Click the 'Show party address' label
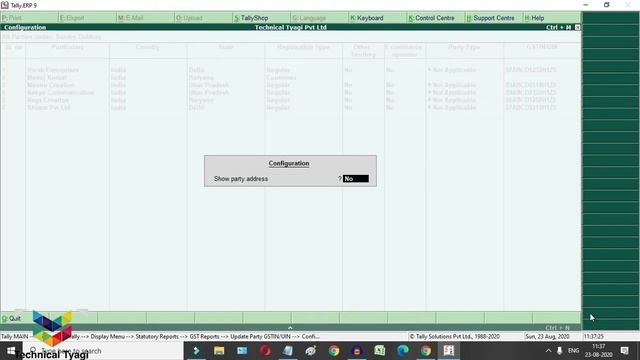 coord(241,179)
